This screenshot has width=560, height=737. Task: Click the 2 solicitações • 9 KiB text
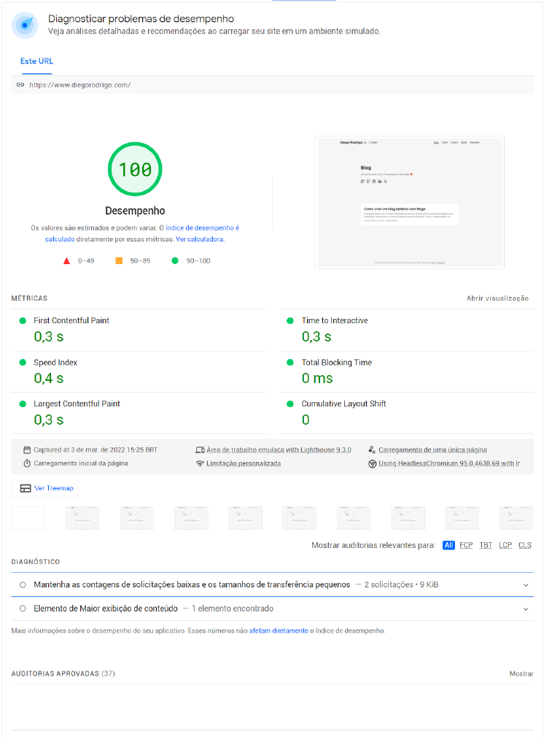401,584
